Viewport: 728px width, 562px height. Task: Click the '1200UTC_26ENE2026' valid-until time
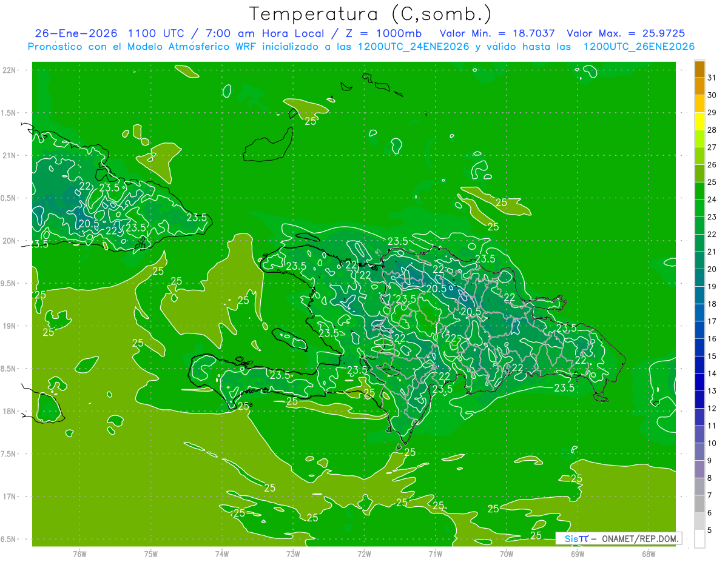639,47
